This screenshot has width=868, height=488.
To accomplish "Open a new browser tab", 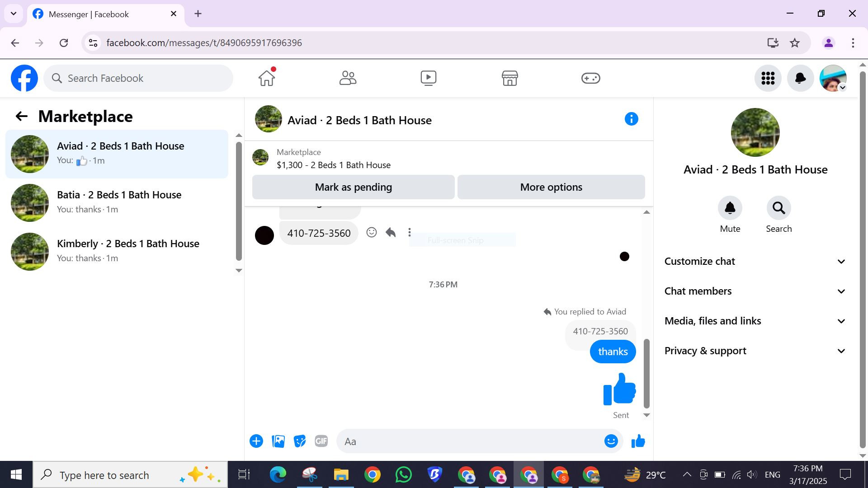I will coord(198,14).
